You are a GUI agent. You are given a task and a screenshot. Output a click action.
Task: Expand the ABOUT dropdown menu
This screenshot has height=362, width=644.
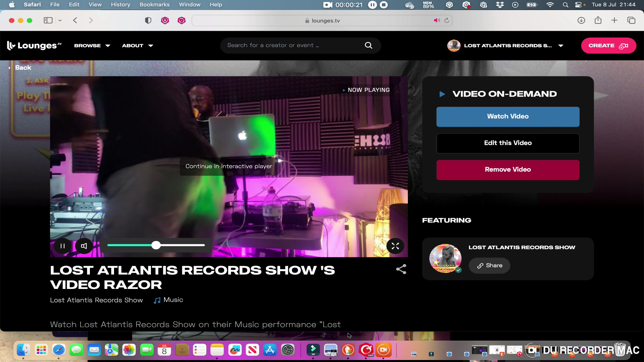(x=138, y=46)
